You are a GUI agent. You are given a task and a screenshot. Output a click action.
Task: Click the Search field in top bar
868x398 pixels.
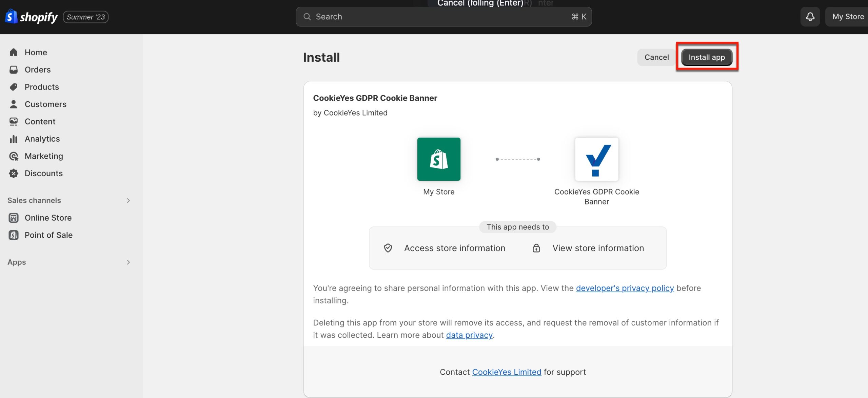443,17
